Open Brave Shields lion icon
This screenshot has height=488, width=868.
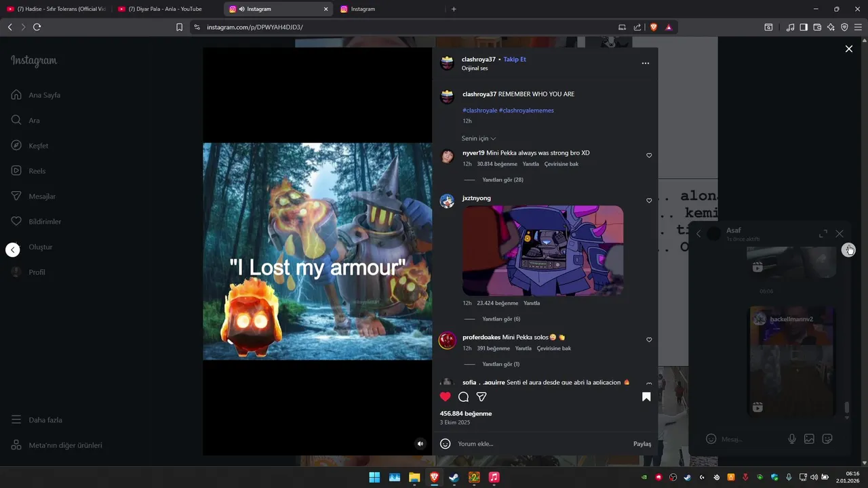(x=654, y=27)
